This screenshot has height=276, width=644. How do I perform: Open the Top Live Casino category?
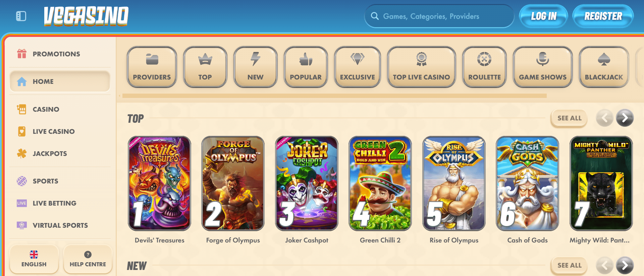pos(421,67)
